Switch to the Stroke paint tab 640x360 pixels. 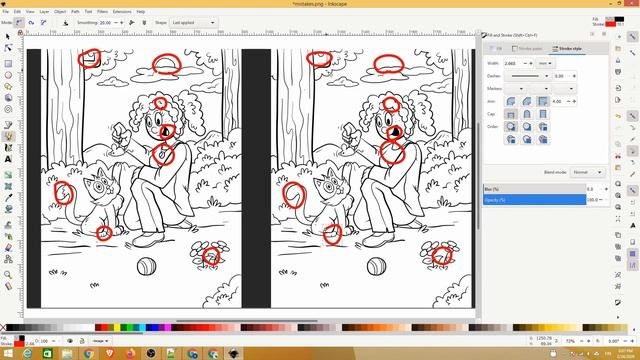[x=527, y=49]
